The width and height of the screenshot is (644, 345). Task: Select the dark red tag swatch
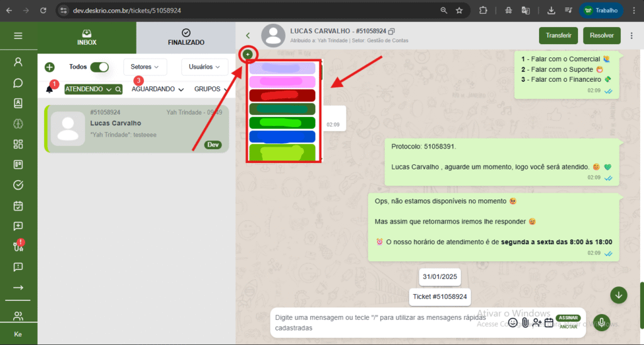(x=282, y=96)
